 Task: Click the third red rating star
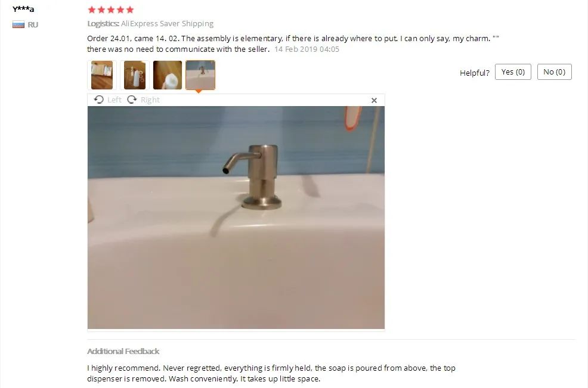pyautogui.click(x=111, y=10)
